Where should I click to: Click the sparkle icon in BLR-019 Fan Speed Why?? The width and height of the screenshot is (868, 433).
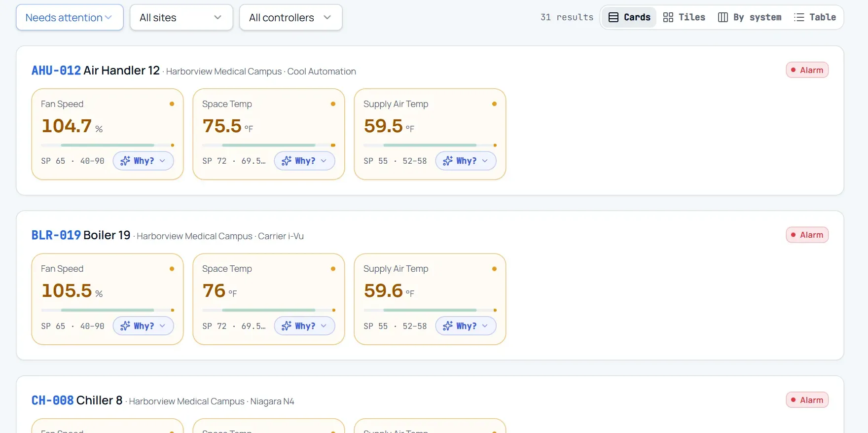[x=125, y=326]
